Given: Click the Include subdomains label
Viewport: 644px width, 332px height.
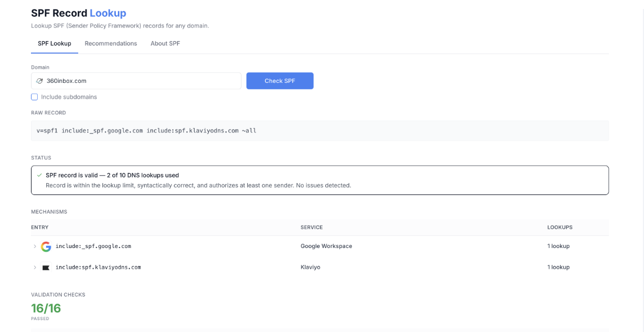Looking at the screenshot, I should (x=69, y=97).
